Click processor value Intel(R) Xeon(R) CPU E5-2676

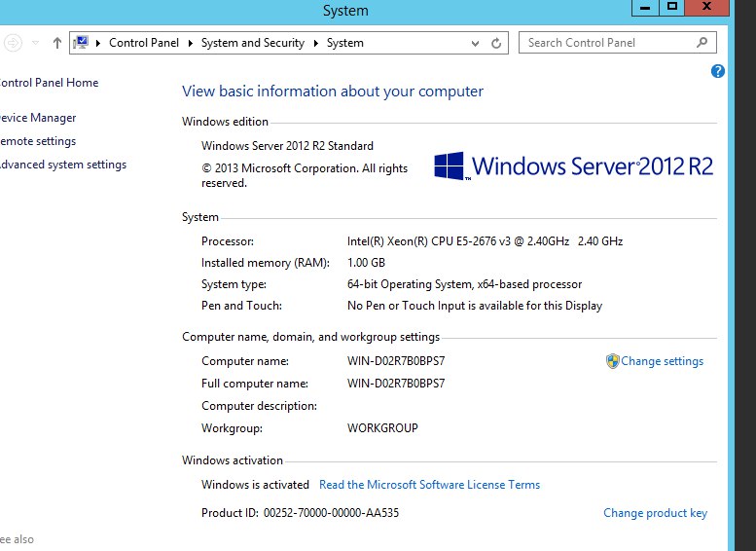[x=485, y=240]
